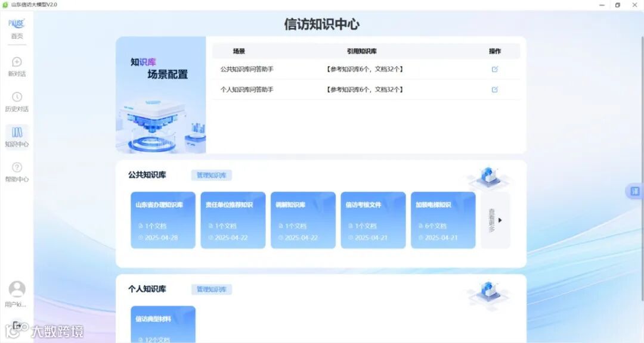Click the user avatar in the sidebar
644x343 pixels.
coord(17,289)
